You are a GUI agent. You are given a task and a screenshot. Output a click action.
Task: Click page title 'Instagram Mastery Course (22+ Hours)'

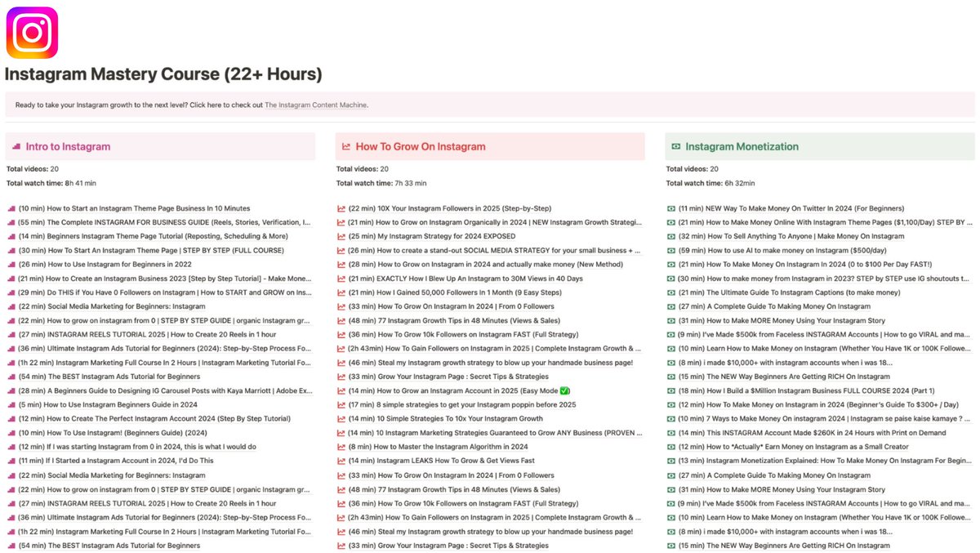163,74
